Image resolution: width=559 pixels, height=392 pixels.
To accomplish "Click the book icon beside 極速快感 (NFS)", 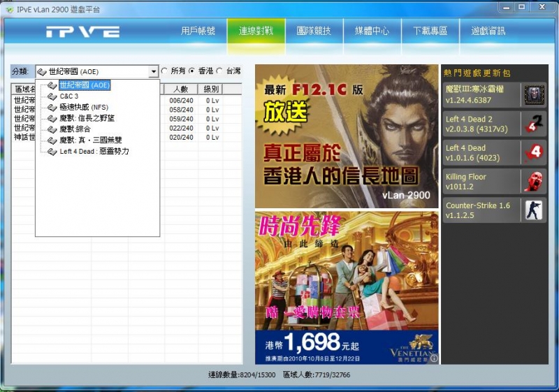I will coord(52,108).
